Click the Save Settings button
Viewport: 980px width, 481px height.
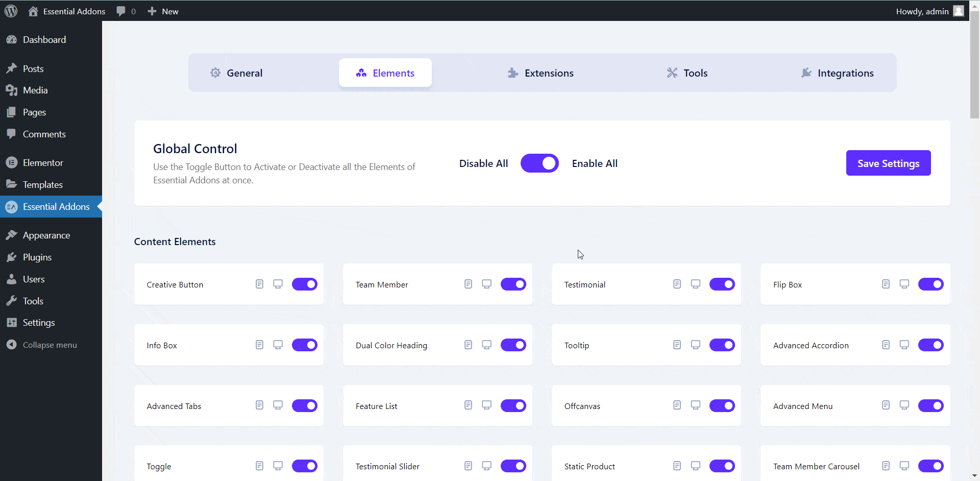tap(888, 163)
